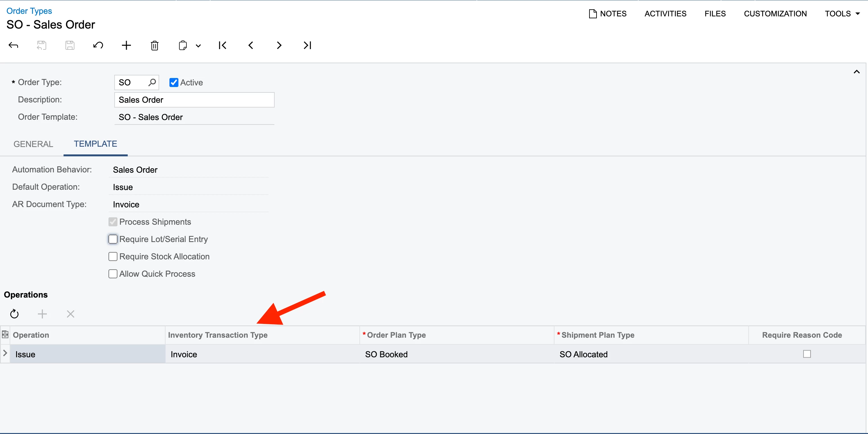868x434 pixels.
Task: Expand the Issue operation row
Action: pyautogui.click(x=5, y=354)
